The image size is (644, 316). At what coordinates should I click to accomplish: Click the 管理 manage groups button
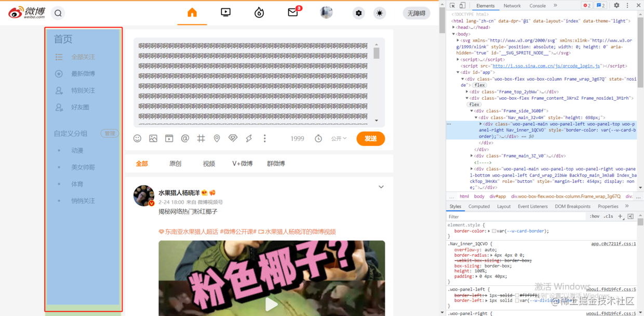tap(110, 134)
